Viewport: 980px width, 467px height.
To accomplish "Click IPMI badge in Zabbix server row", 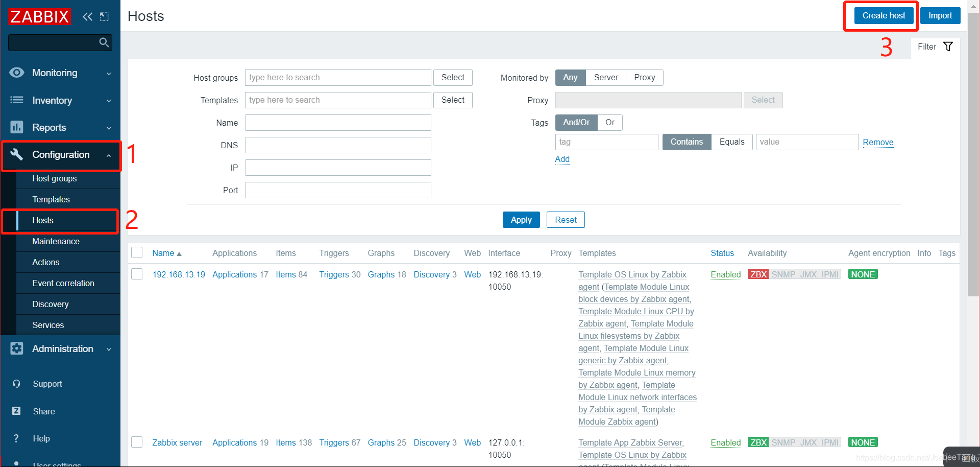I will click(x=830, y=442).
